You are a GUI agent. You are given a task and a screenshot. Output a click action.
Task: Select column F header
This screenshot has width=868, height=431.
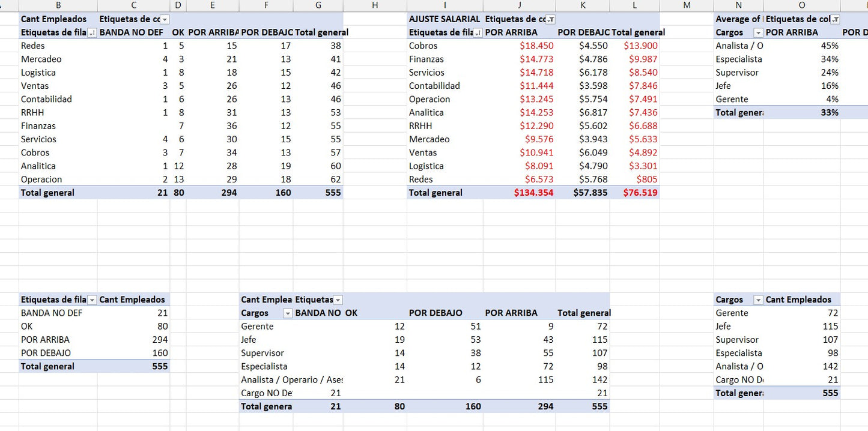pyautogui.click(x=266, y=5)
